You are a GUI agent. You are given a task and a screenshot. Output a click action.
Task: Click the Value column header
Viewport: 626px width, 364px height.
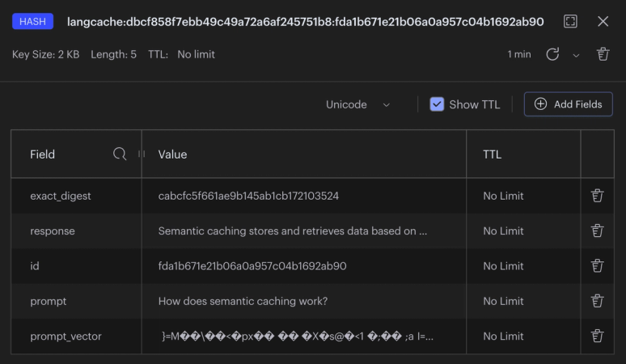pos(172,154)
